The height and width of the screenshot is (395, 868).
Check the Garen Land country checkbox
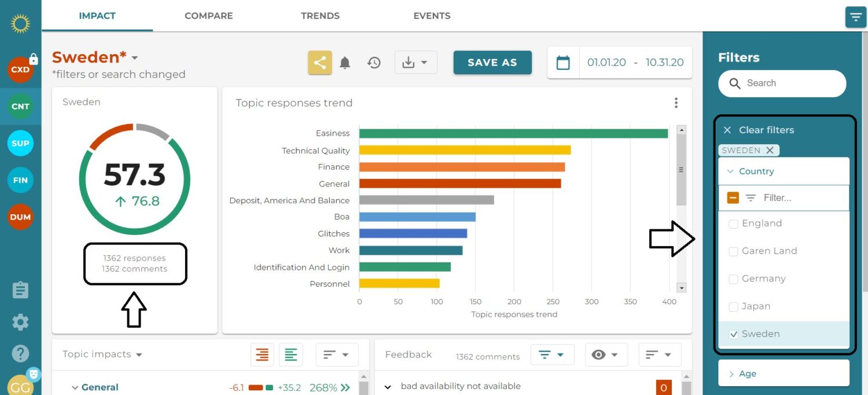(x=733, y=251)
